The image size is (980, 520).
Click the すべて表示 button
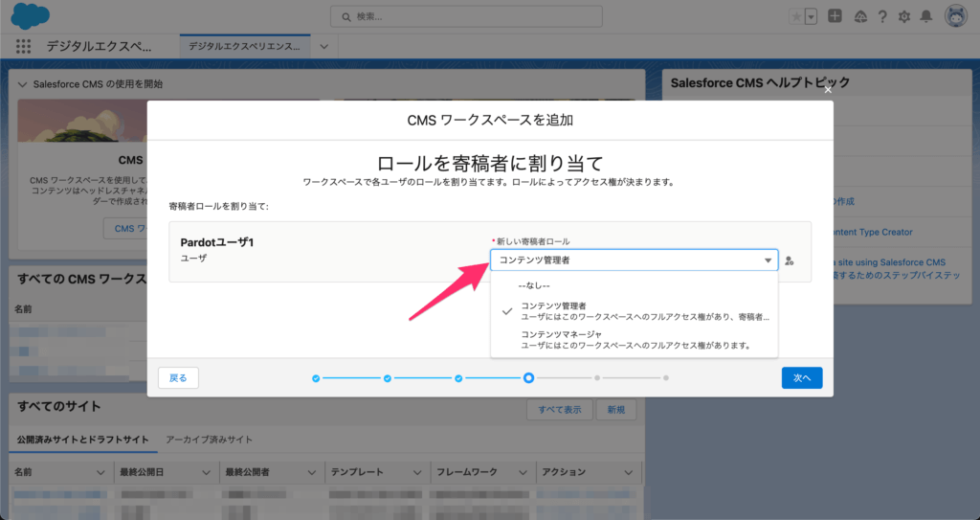(560, 410)
